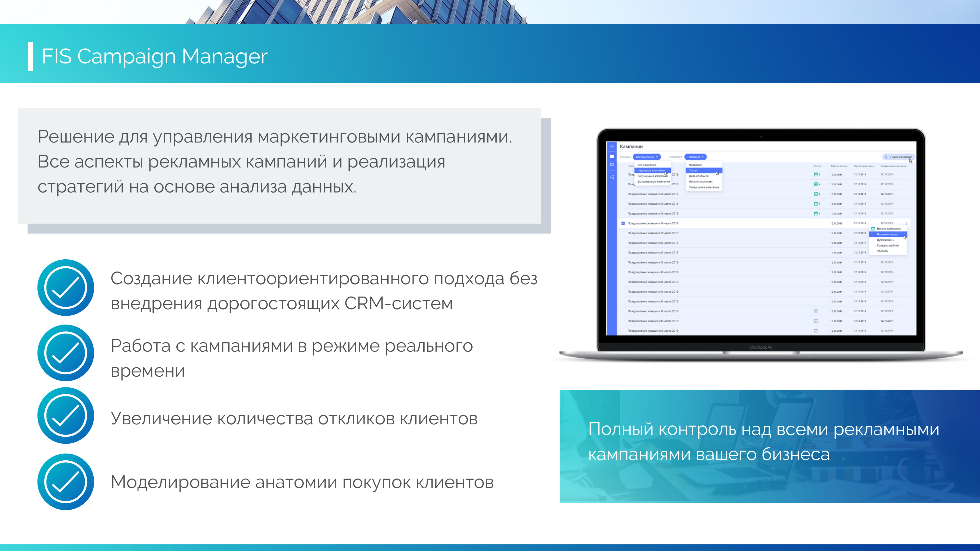Open the hamburger menu in the sidebar
This screenshot has height=551, width=980.
tap(612, 147)
